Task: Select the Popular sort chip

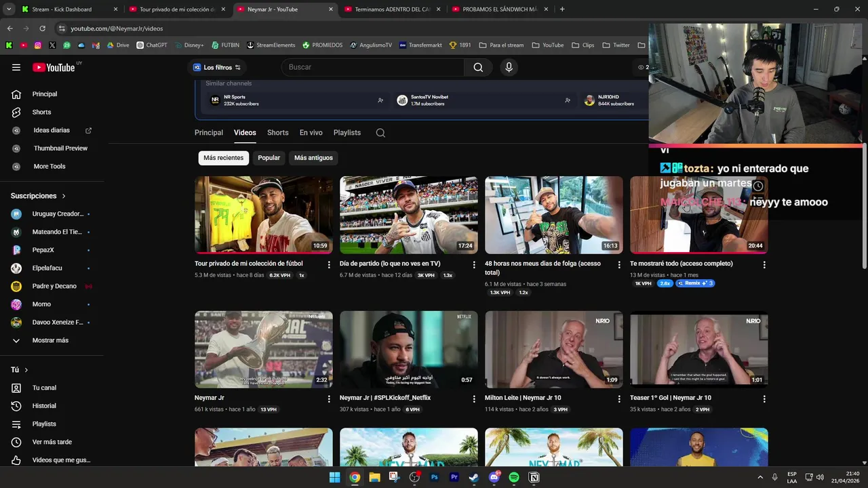Action: pos(269,158)
